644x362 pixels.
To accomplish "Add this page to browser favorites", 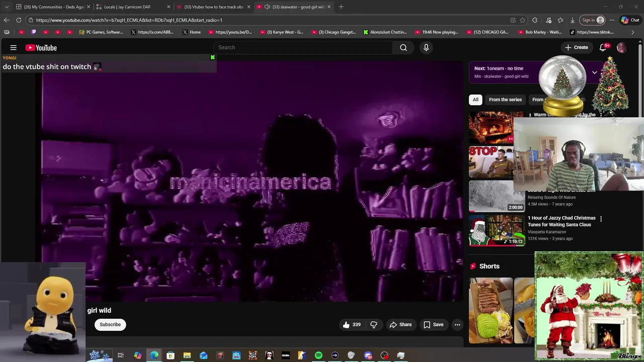I will 523,20.
